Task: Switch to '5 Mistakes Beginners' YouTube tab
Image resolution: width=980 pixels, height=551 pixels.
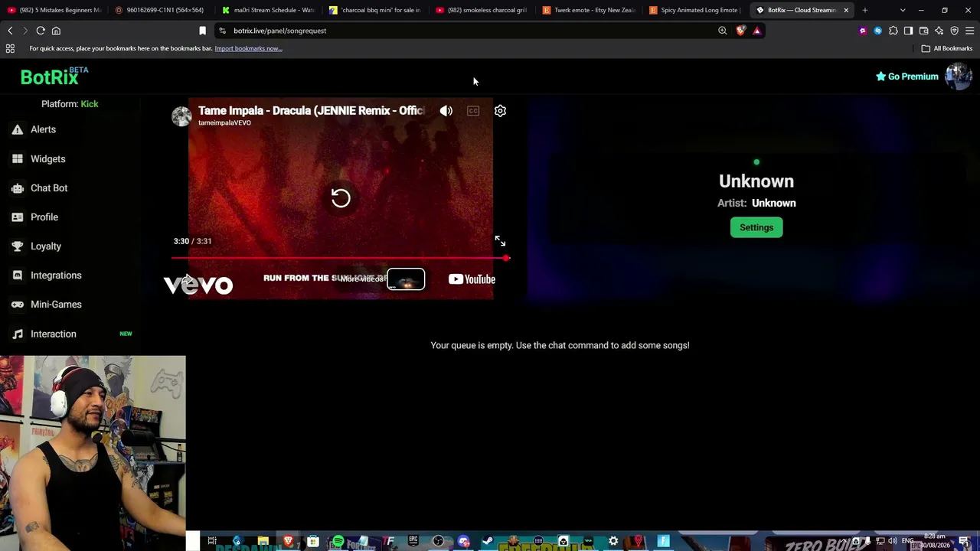Action: click(x=54, y=10)
